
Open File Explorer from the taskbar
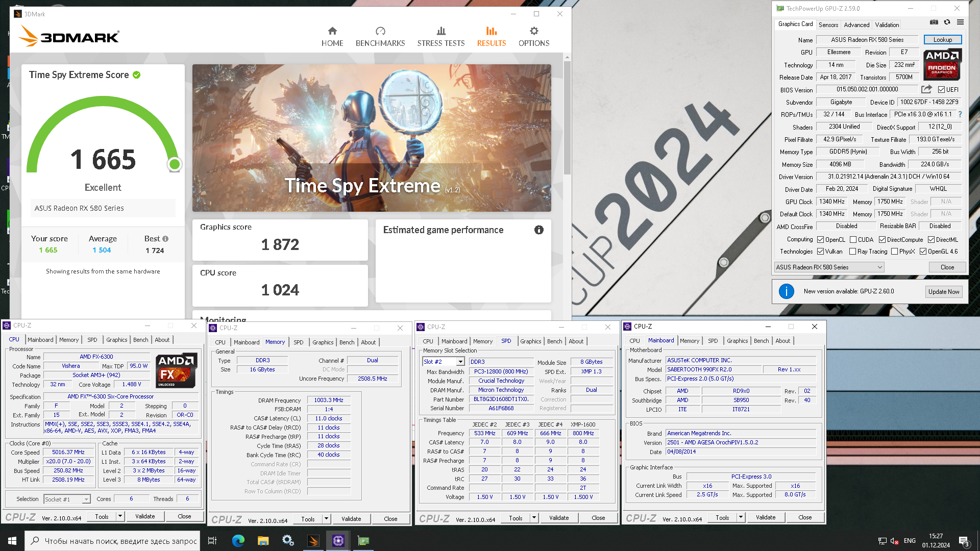pyautogui.click(x=263, y=541)
